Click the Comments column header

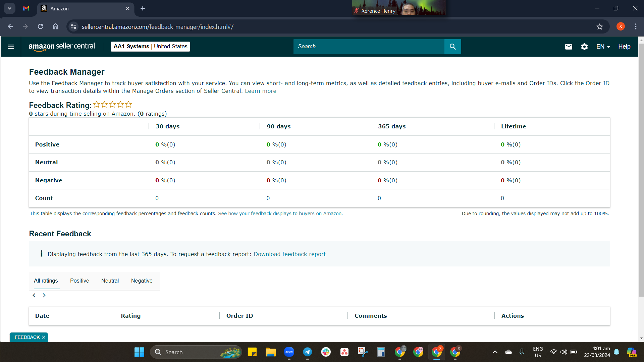pos(371,316)
